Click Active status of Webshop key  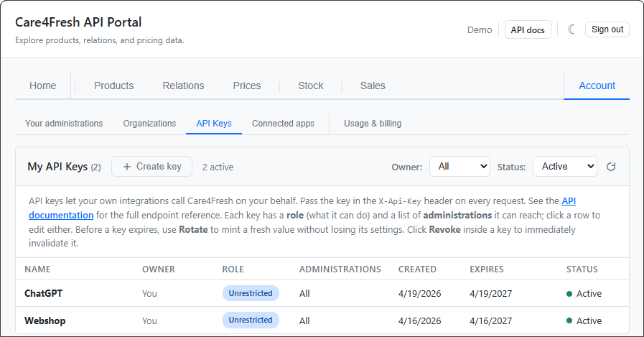coord(584,320)
